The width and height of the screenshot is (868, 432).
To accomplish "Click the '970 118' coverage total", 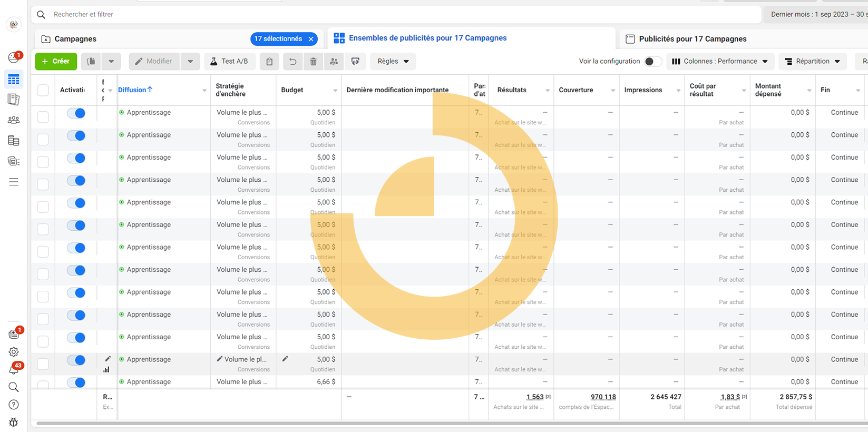I will click(x=603, y=397).
